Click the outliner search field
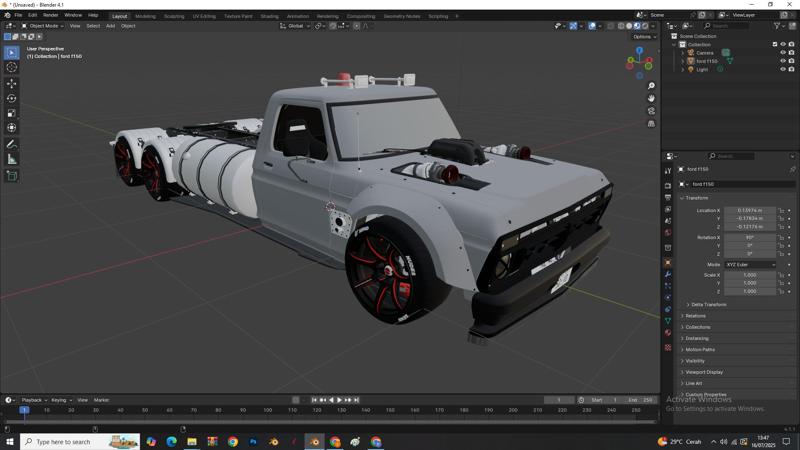Screen dimensions: 800x450 pyautogui.click(x=726, y=26)
